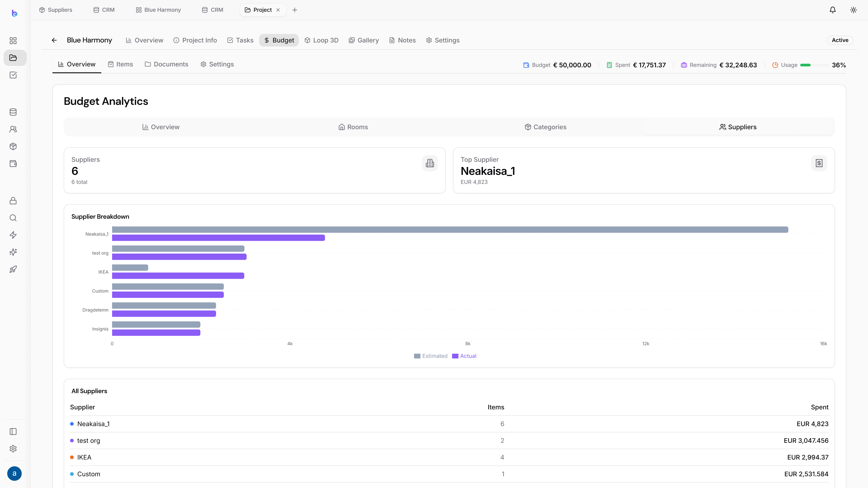868x488 pixels.
Task: Open the lightning bolt icon in sidebar
Action: (13, 235)
